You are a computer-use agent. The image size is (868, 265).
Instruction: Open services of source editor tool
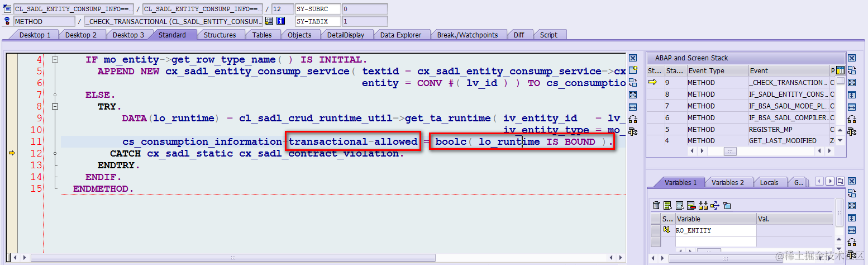coord(633,120)
